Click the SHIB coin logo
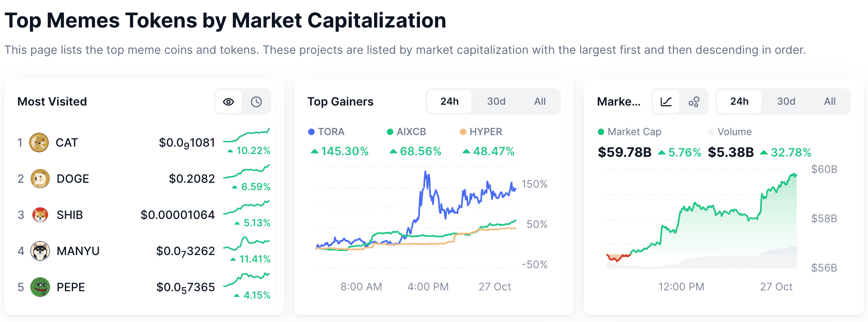 coord(40,215)
